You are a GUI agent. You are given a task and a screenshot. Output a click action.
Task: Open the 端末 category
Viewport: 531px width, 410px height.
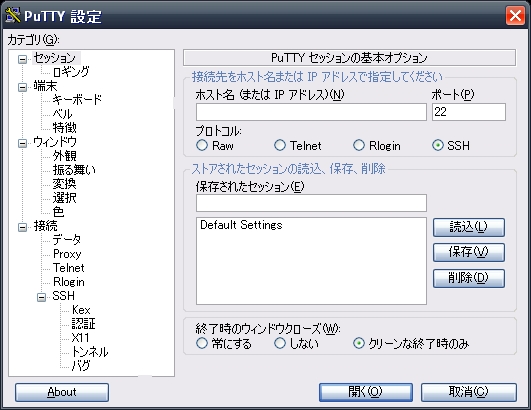point(45,86)
